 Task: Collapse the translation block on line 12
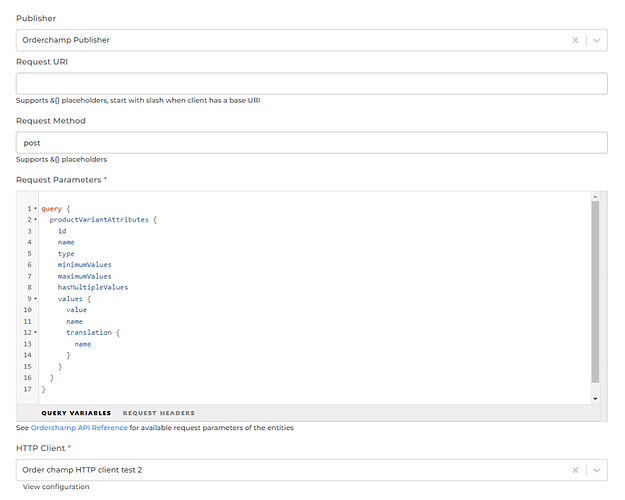point(35,332)
